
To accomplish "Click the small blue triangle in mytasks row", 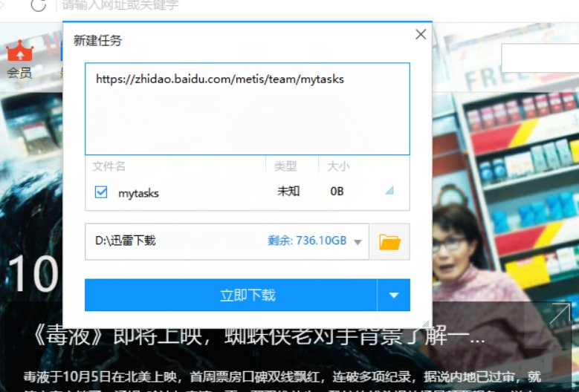I will click(x=389, y=190).
